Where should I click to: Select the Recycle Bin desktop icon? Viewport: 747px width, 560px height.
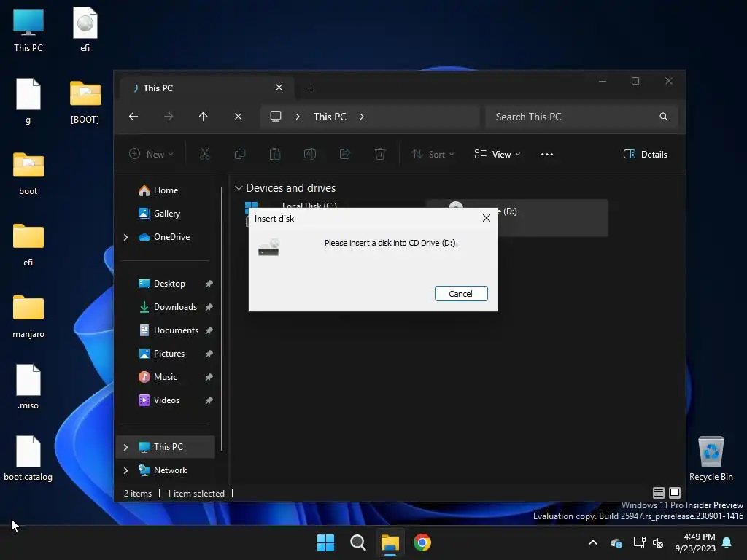click(x=711, y=458)
